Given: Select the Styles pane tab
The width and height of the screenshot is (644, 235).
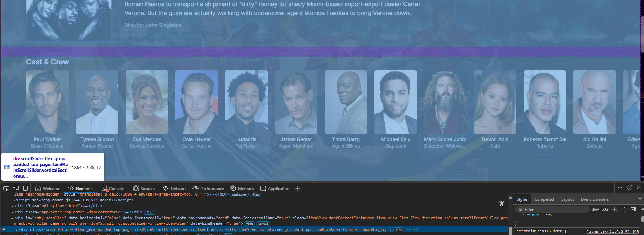Looking at the screenshot, I should 522,199.
